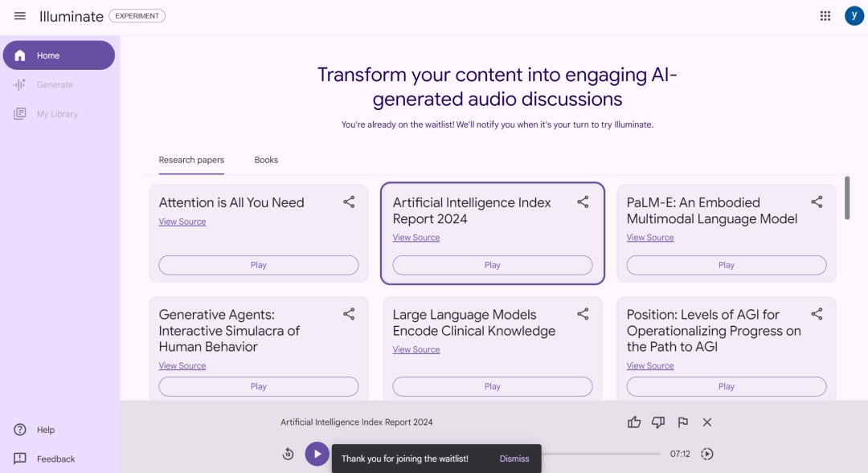
Task: Switch to the Books tab
Action: point(266,160)
